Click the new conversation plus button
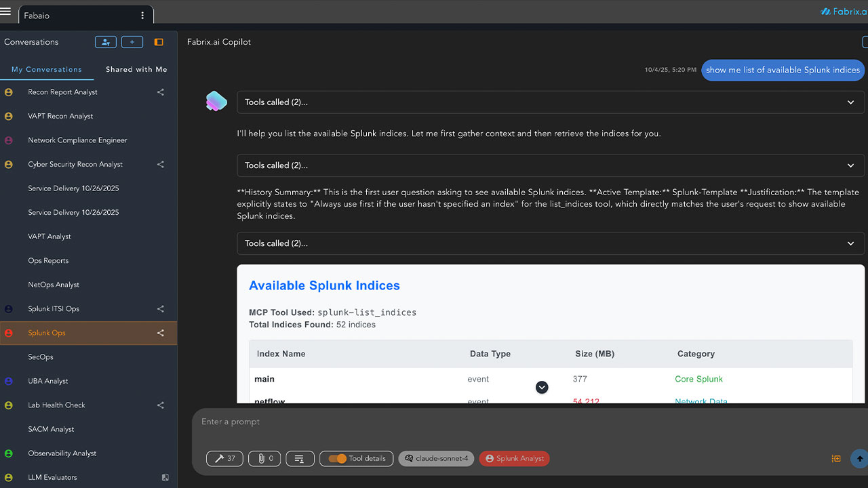This screenshot has width=868, height=488. pyautogui.click(x=132, y=42)
